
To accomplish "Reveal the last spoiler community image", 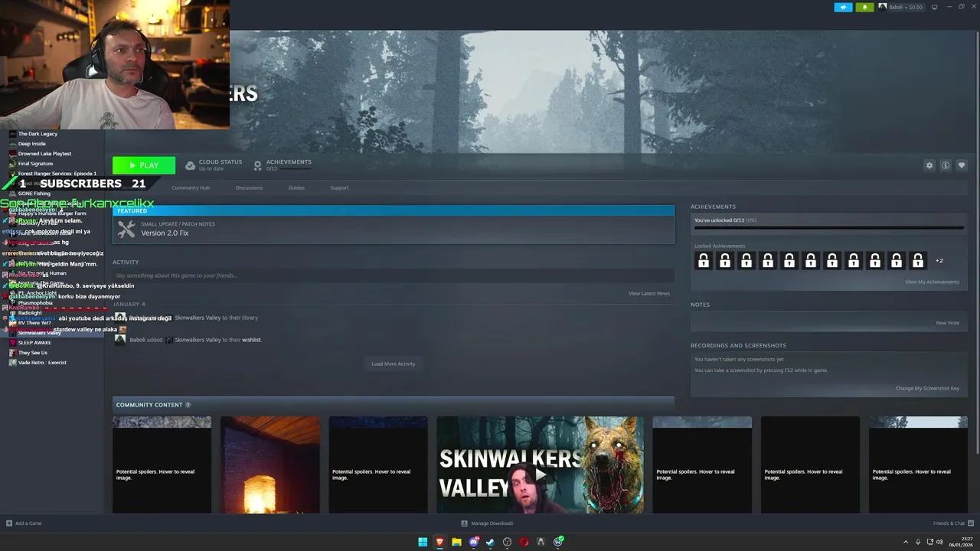I will 918,465.
